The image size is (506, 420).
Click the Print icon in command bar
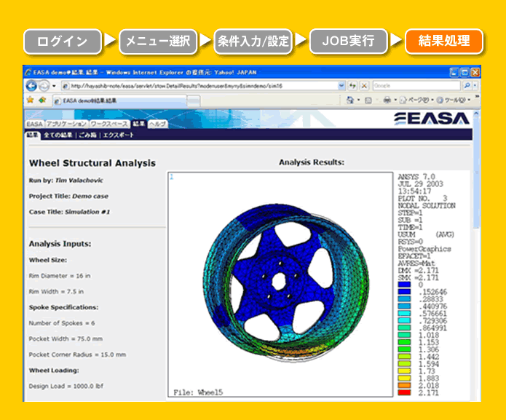pos(387,100)
